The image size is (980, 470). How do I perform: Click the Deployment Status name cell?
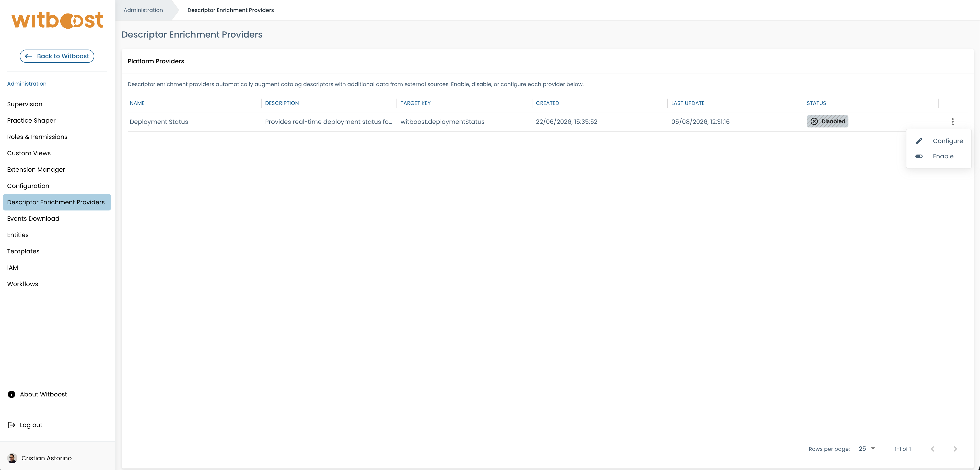click(159, 122)
